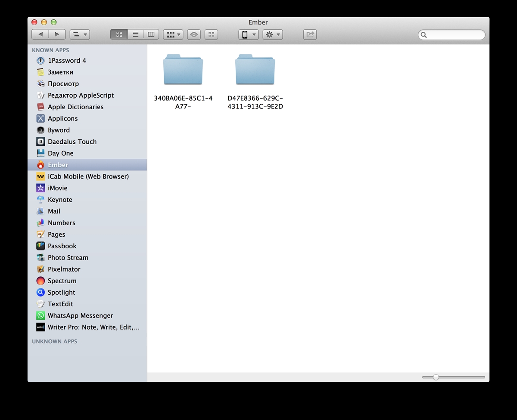Adjust the icon size slider
Viewport: 517px width, 420px height.
436,377
